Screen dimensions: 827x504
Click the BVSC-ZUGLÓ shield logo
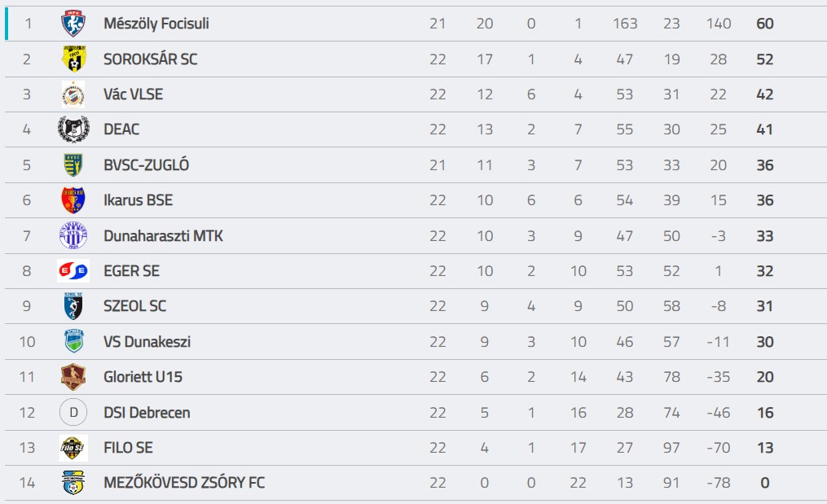tap(73, 165)
